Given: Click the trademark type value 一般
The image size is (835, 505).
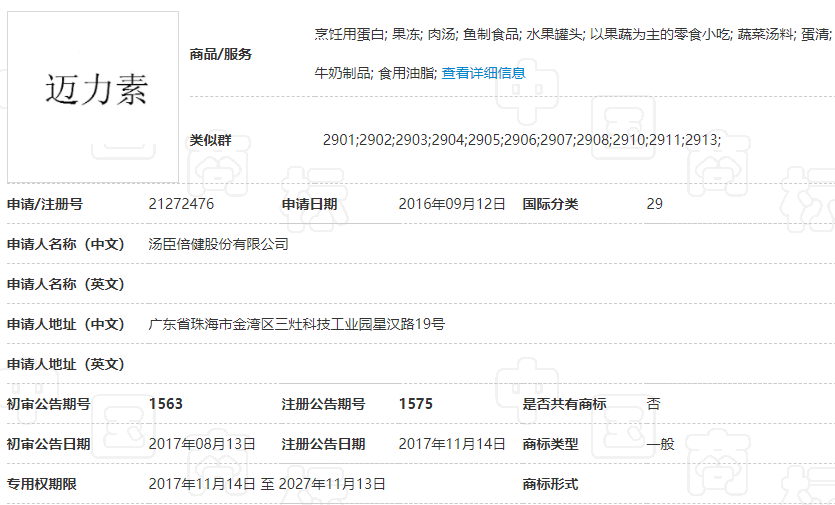Looking at the screenshot, I should click(x=660, y=444).
